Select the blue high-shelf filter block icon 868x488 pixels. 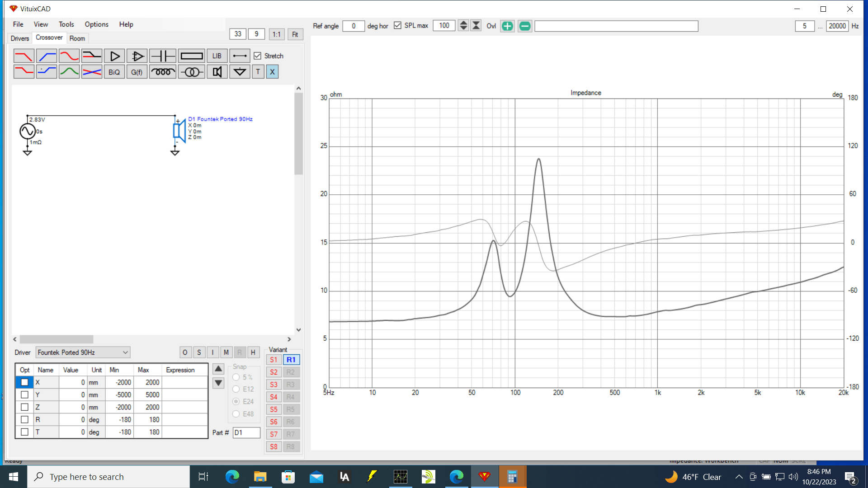click(47, 72)
